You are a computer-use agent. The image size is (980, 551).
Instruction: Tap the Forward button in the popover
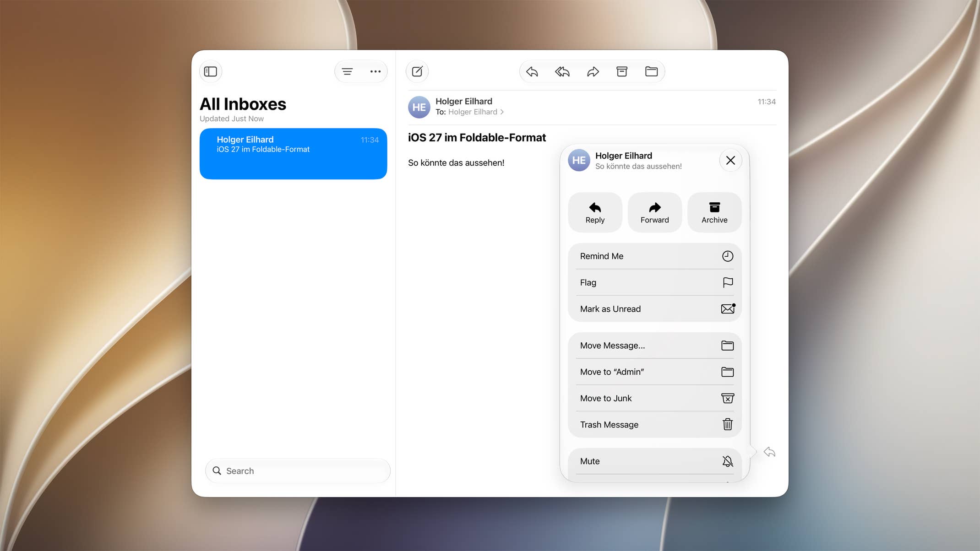[654, 212]
